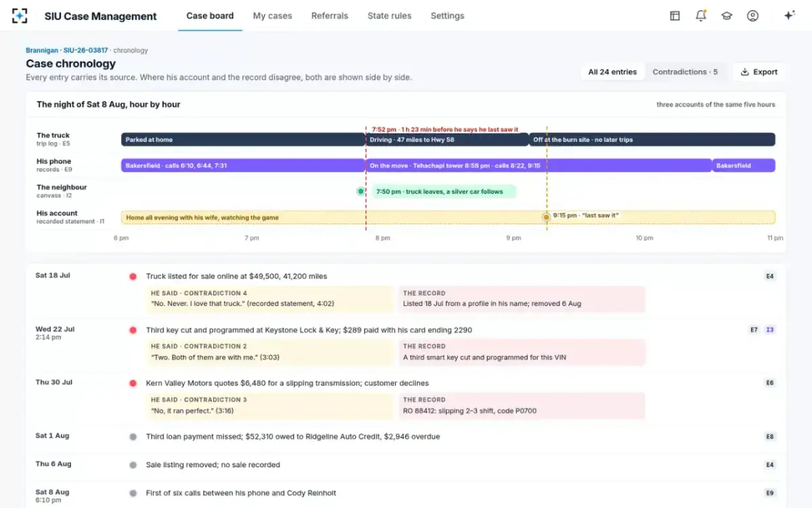This screenshot has height=508, width=812.
Task: Click the grey dot on Sat 8 Aug entry
Action: (133, 493)
